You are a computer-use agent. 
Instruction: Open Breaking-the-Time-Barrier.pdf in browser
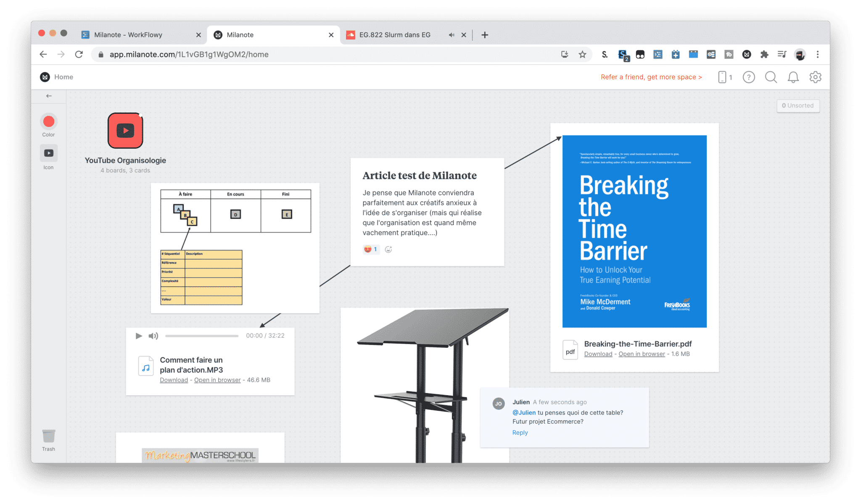642,354
